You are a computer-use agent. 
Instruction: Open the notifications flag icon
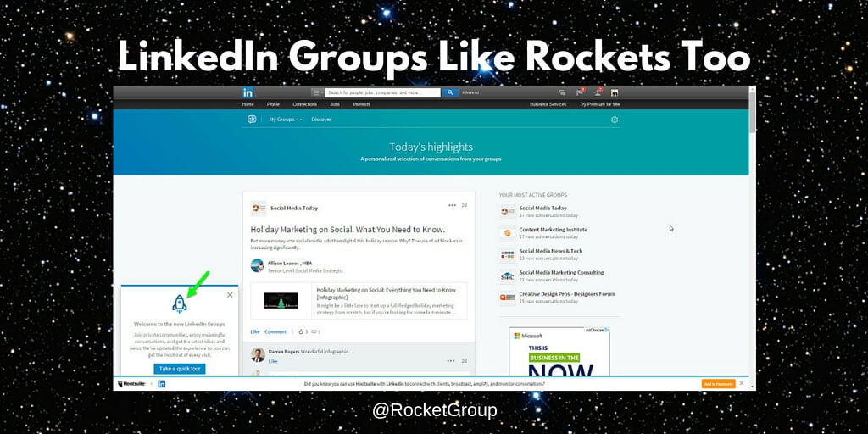(580, 92)
